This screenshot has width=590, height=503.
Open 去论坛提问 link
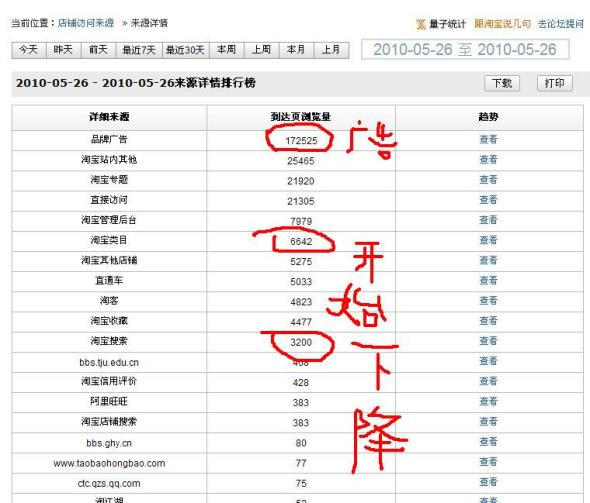pos(560,24)
